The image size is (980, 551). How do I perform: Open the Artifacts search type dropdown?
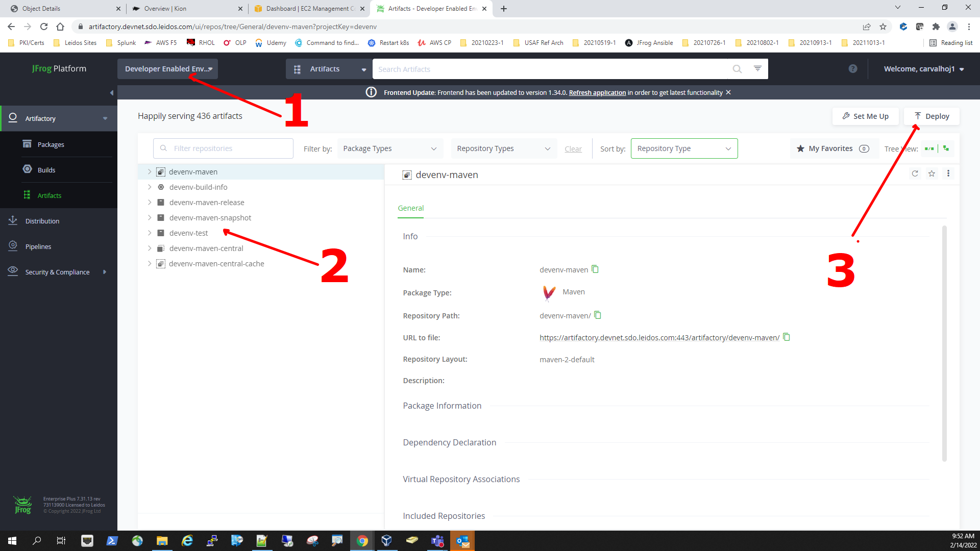[329, 69]
